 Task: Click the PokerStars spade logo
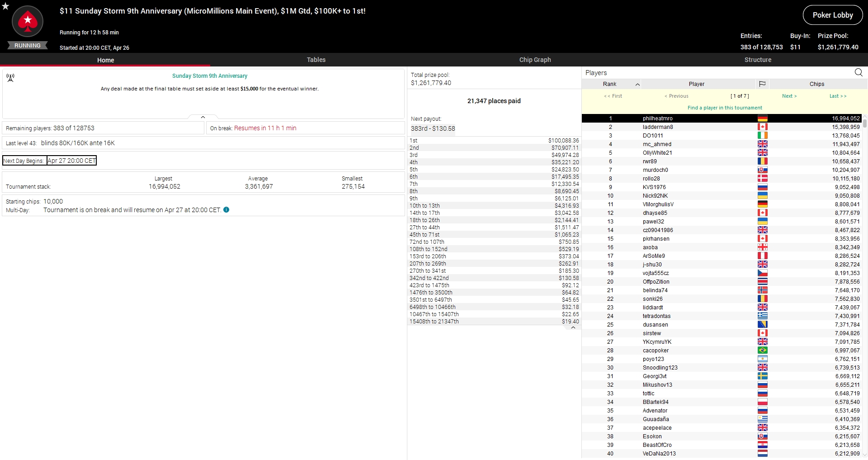(x=28, y=21)
